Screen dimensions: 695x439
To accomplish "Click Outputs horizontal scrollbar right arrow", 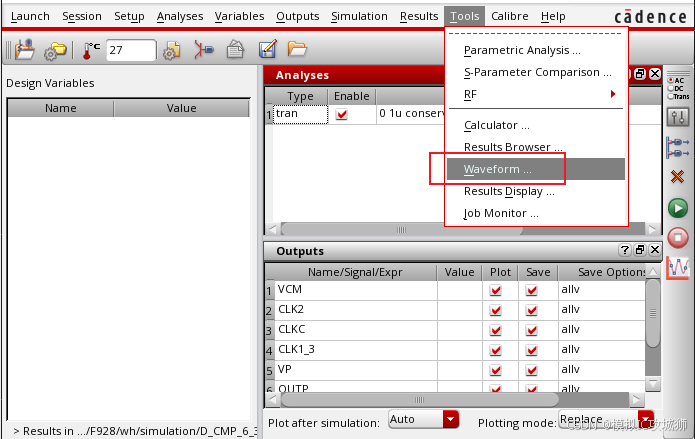I will point(636,400).
